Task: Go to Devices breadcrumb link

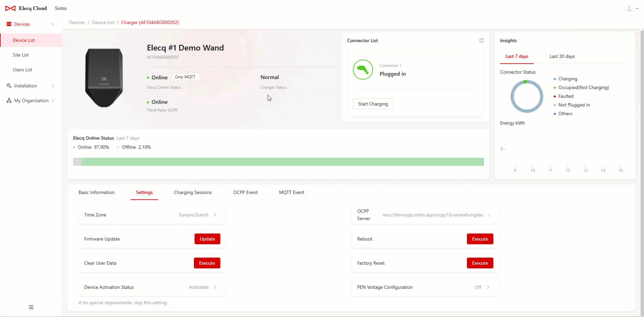Action: pyautogui.click(x=77, y=22)
